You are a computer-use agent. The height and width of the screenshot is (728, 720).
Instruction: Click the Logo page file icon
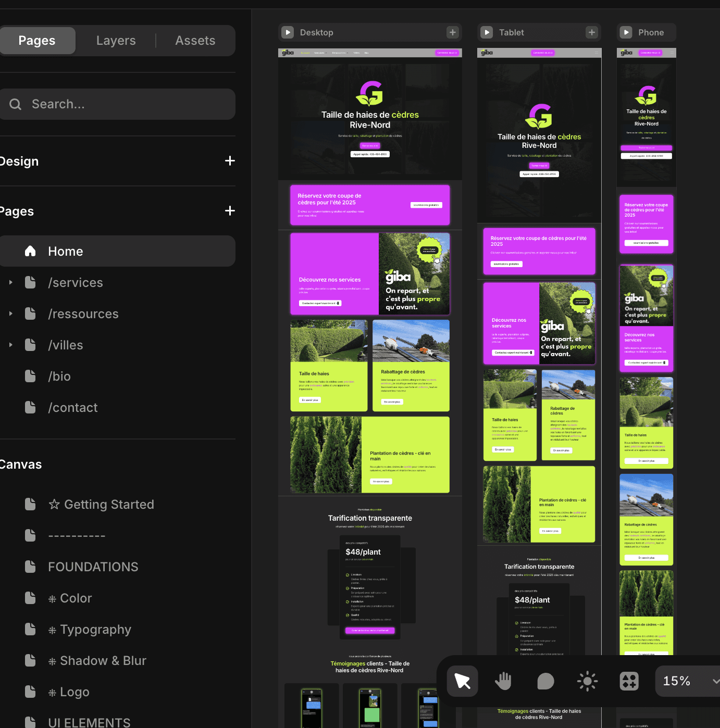pyautogui.click(x=30, y=692)
